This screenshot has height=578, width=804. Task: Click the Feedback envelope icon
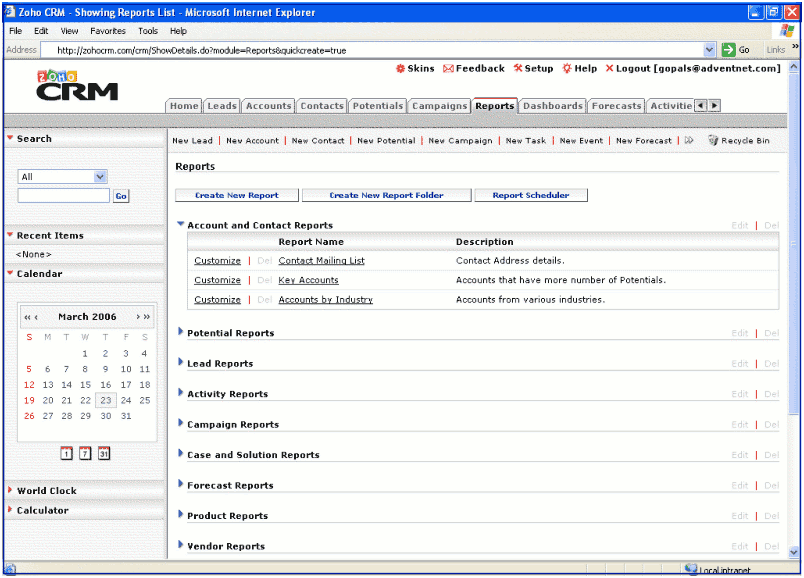448,69
